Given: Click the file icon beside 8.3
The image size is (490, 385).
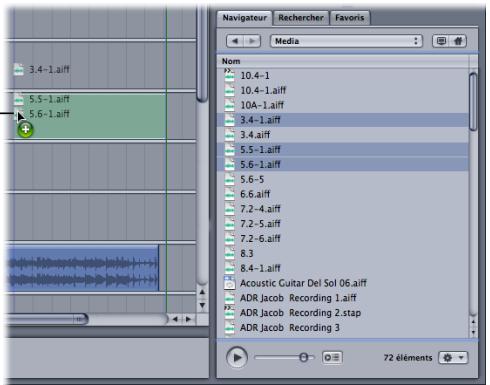Looking at the screenshot, I should (229, 254).
